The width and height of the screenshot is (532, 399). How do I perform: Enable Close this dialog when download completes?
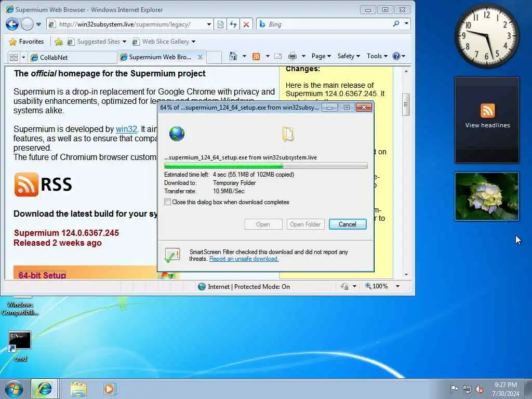(168, 202)
